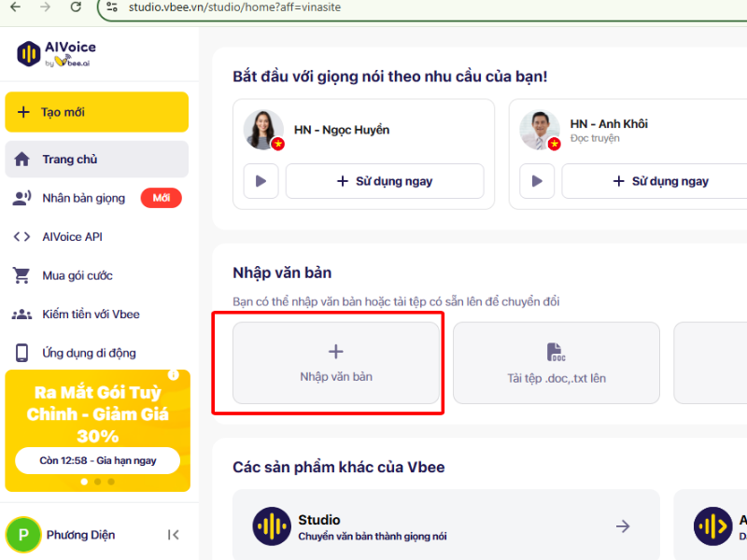The width and height of the screenshot is (747, 560).
Task: Click the Tải tệp .doc,.txt lên card
Action: (x=557, y=363)
